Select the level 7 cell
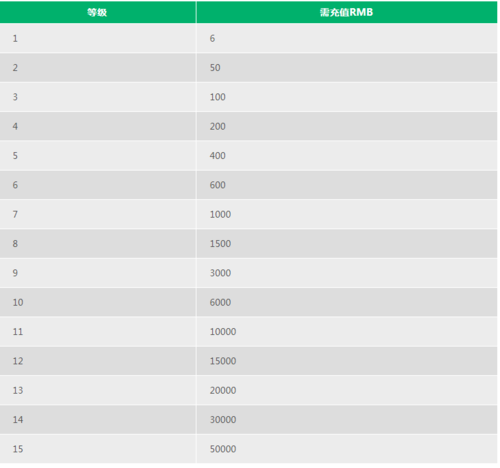 click(x=97, y=214)
